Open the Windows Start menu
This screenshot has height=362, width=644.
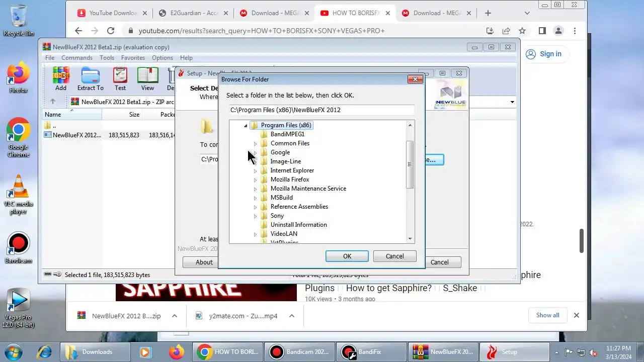13,352
